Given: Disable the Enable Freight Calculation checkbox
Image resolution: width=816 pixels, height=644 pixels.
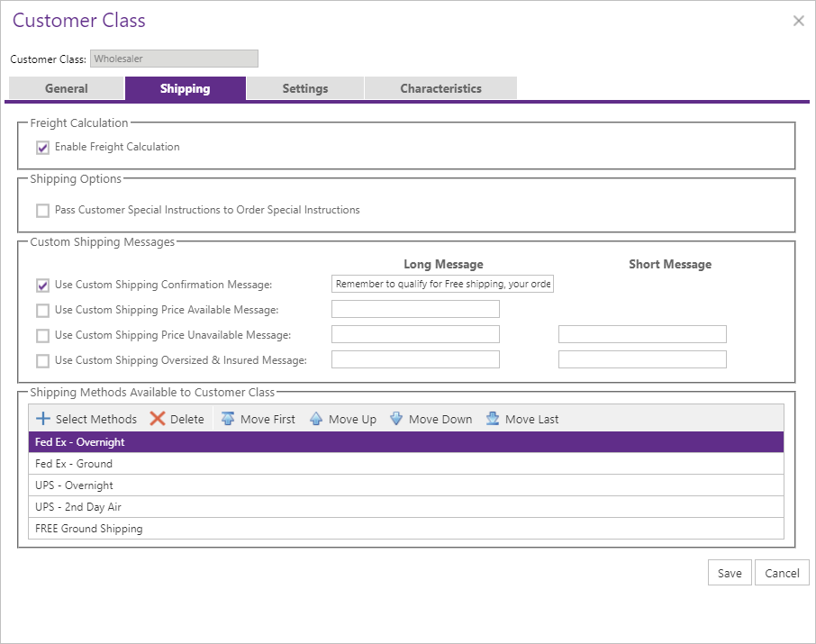Looking at the screenshot, I should point(42,148).
